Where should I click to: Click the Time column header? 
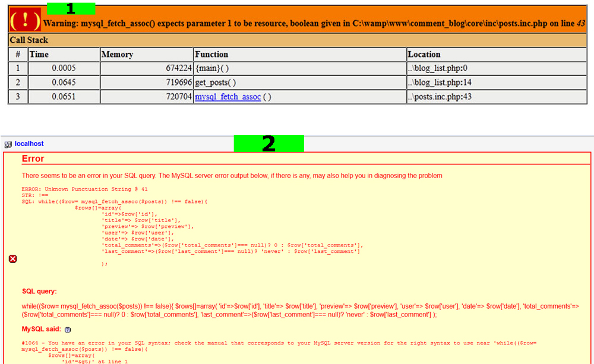pos(39,54)
